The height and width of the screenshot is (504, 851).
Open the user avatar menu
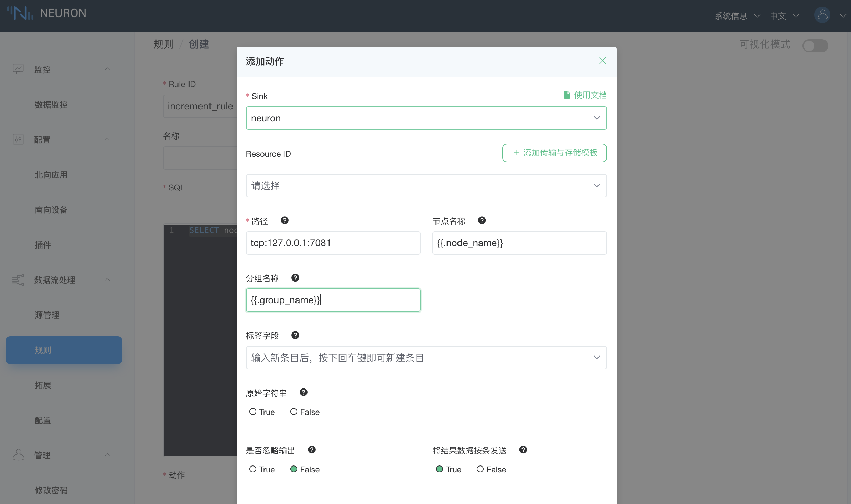point(822,15)
